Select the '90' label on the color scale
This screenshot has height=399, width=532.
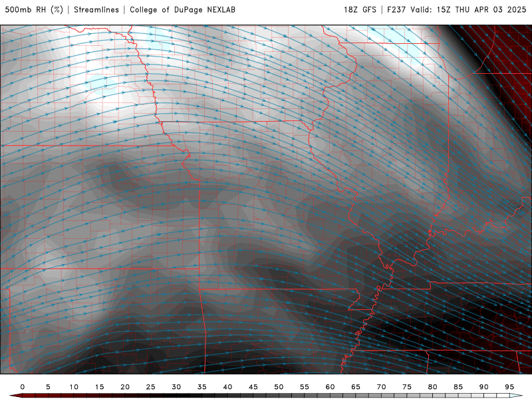484,387
